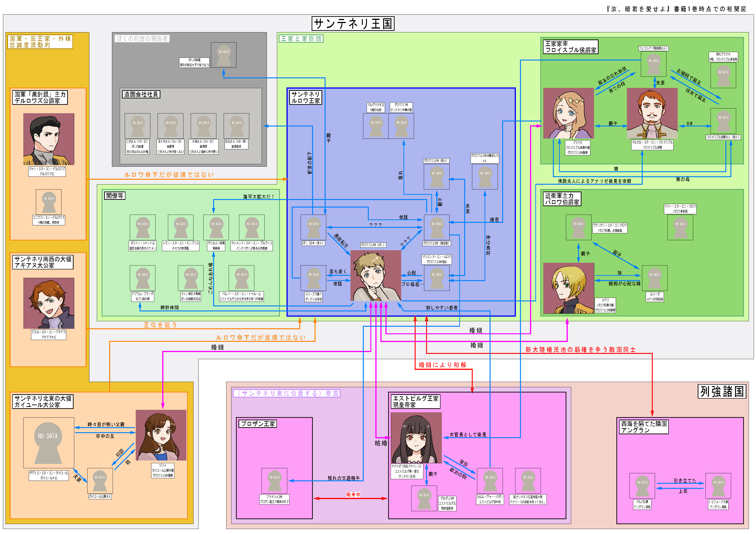The width and height of the screenshot is (756, 534).
Task: Click the 三沢さん NO DATA placeholder
Action: click(x=137, y=126)
